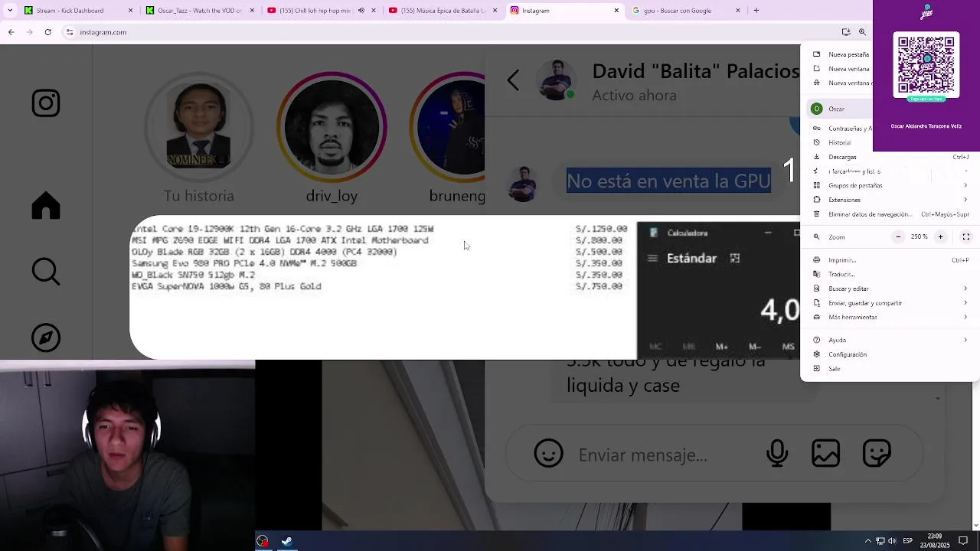Open Configuración from the Chrome menu
Viewport: 980px width, 551px height.
[x=890, y=355]
